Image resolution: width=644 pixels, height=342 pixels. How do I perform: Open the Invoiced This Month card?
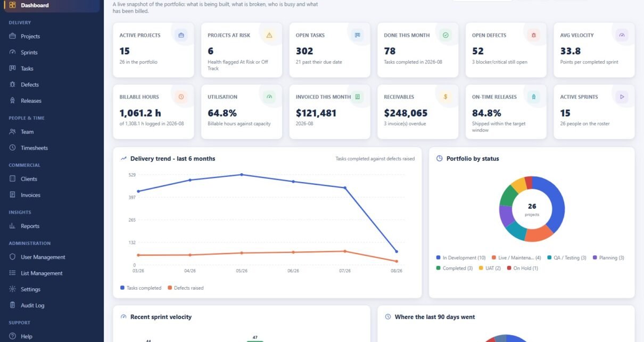click(329, 112)
